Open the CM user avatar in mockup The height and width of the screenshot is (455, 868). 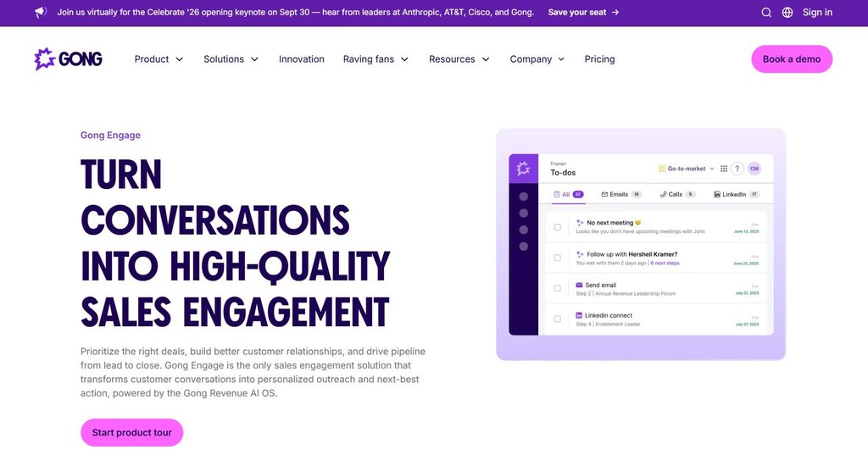[754, 169]
